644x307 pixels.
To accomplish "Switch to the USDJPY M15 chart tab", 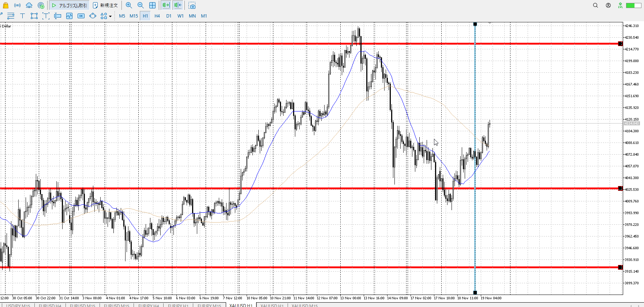I will pyautogui.click(x=18, y=305).
